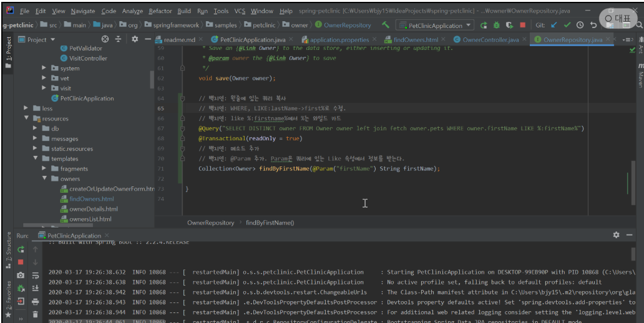Show more Run panel actions chevron

(21, 319)
